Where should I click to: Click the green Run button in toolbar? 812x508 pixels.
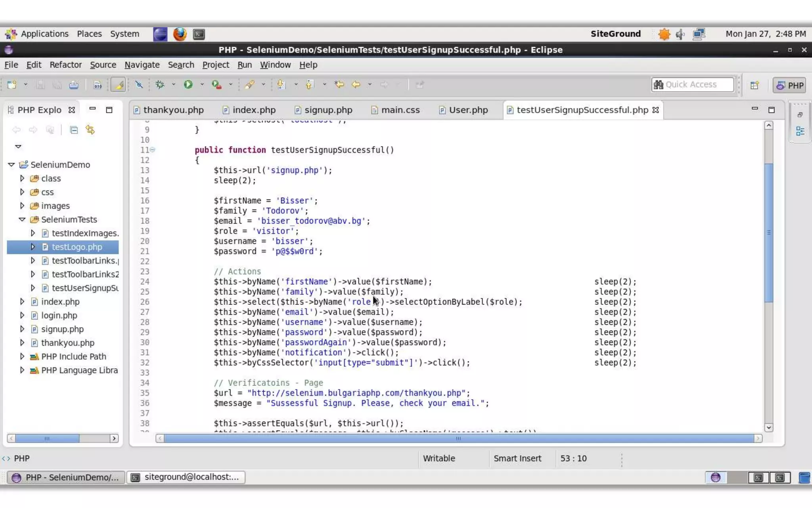pos(188,85)
